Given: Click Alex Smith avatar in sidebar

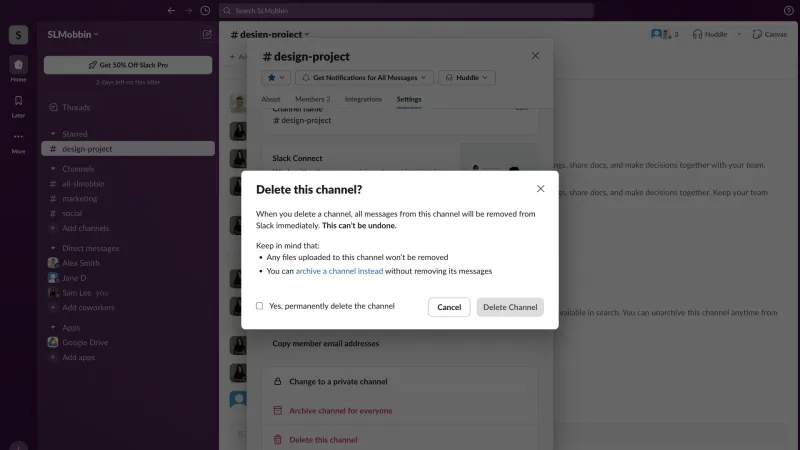Looking at the screenshot, I should pyautogui.click(x=53, y=263).
